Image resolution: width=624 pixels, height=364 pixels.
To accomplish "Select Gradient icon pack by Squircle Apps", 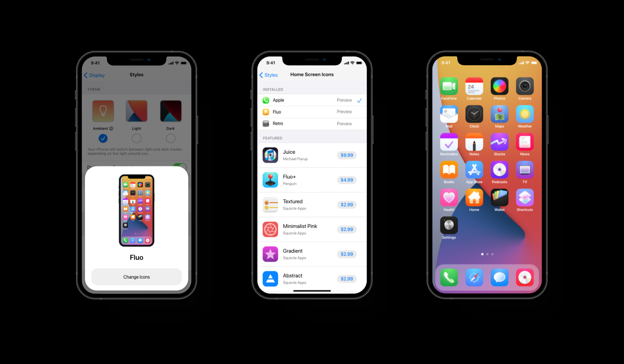I will click(x=309, y=253).
